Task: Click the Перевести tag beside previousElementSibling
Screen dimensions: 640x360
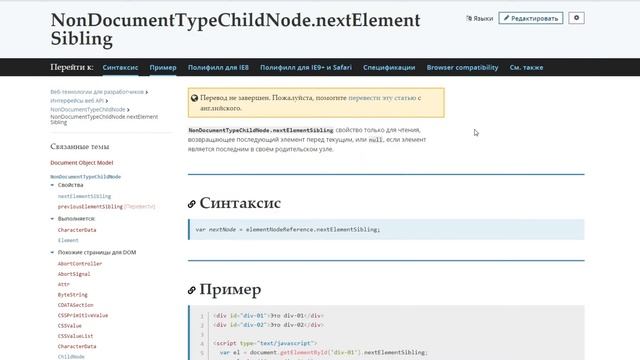Action: (x=140, y=207)
